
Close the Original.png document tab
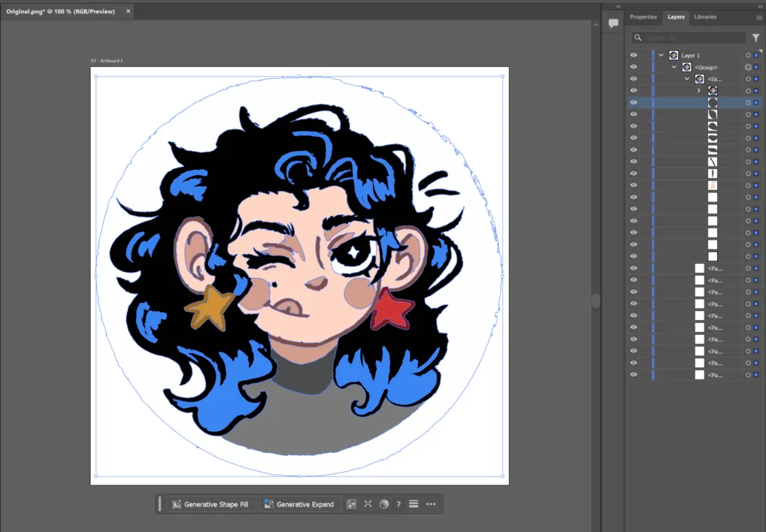point(129,11)
